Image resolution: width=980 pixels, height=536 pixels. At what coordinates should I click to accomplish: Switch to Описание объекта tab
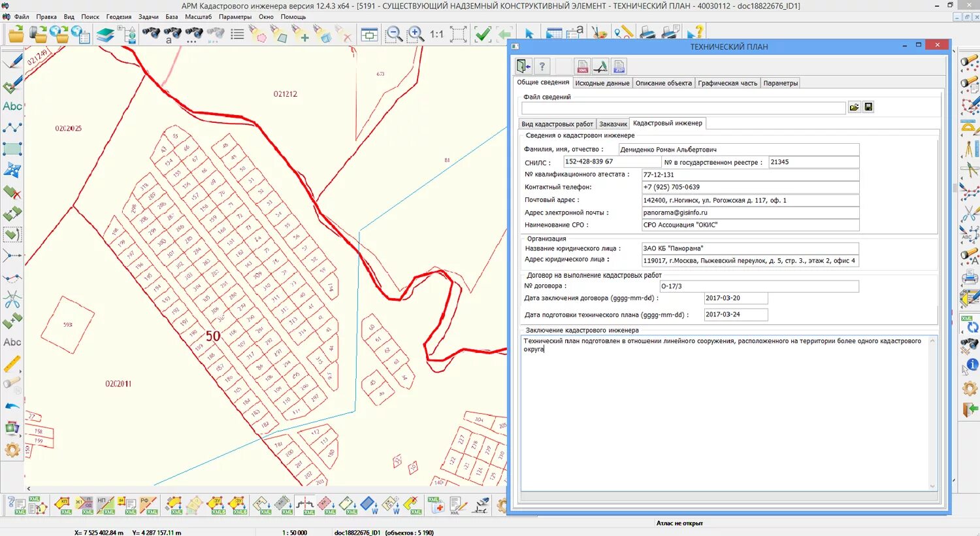click(x=664, y=83)
